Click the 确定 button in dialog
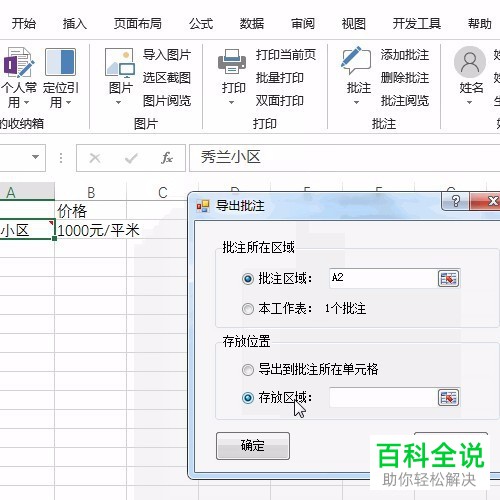 coord(253,446)
